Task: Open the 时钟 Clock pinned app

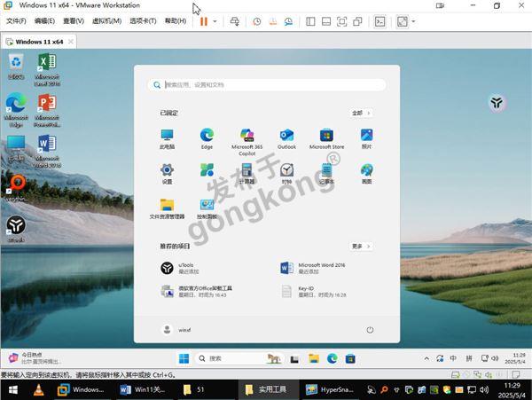Action: pyautogui.click(x=286, y=174)
